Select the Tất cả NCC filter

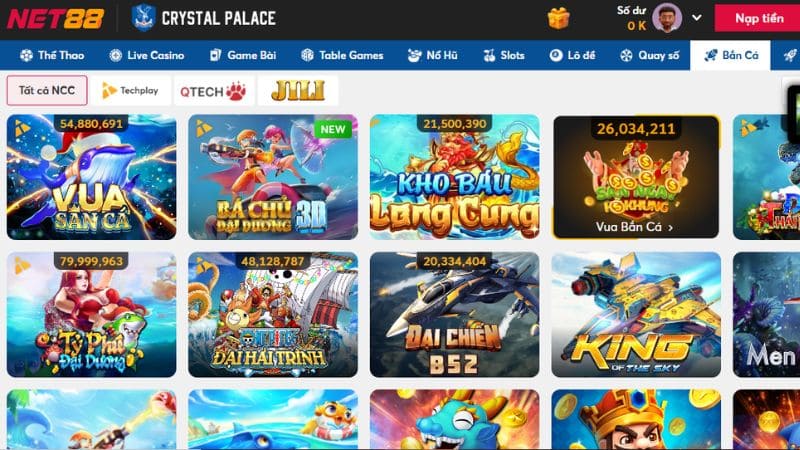[x=47, y=91]
